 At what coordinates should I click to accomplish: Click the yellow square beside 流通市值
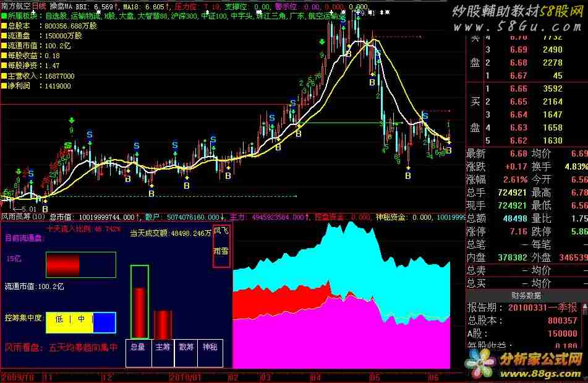tap(4, 46)
